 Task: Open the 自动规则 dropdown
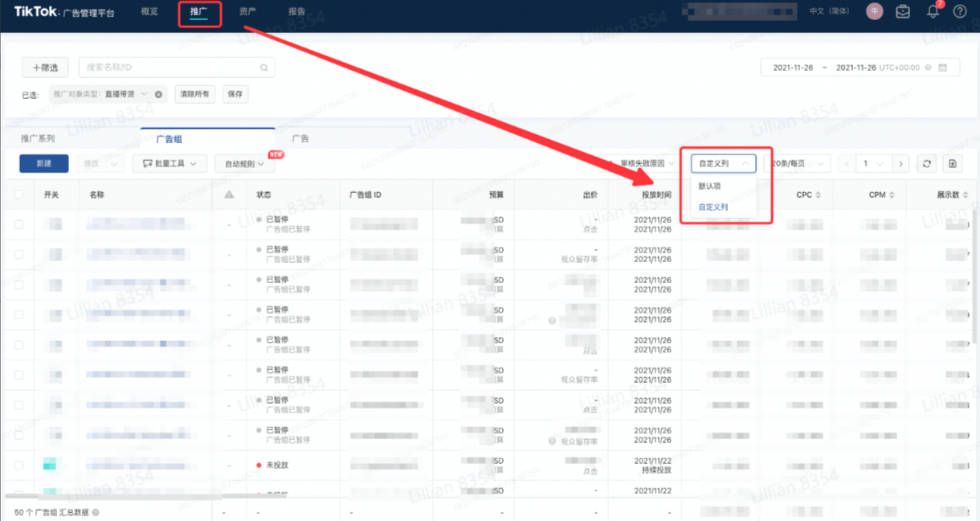pyautogui.click(x=244, y=164)
